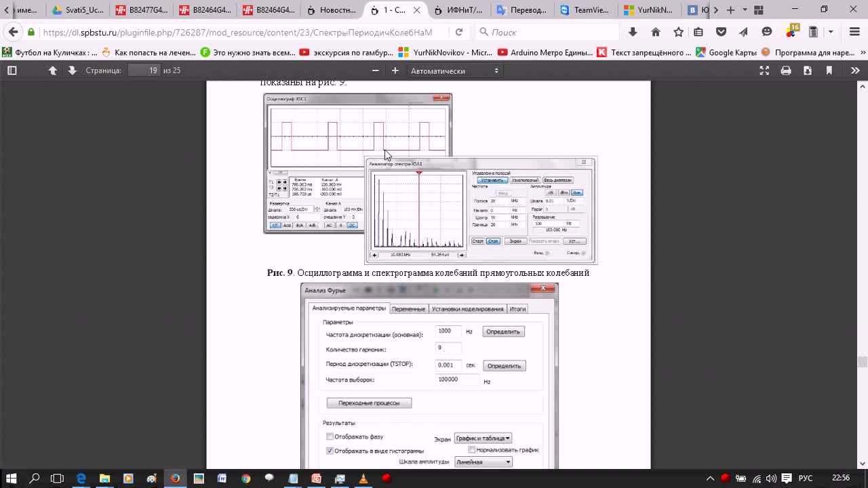
Task: Click the green padlock site-info icon
Action: tap(31, 32)
